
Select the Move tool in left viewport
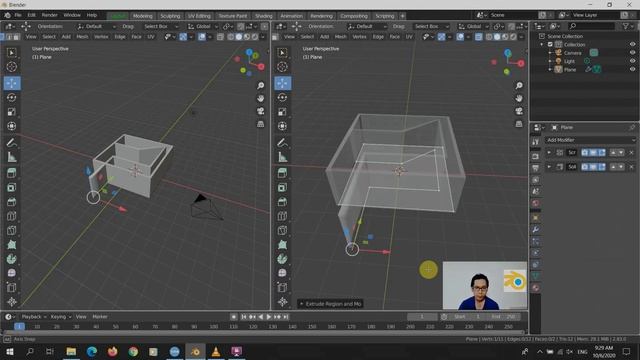(x=11, y=83)
